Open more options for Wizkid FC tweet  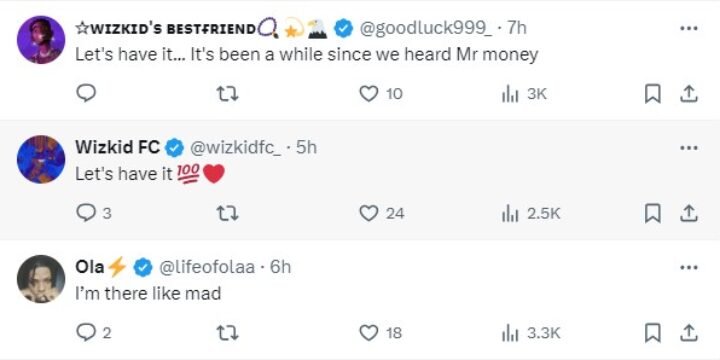pyautogui.click(x=689, y=148)
